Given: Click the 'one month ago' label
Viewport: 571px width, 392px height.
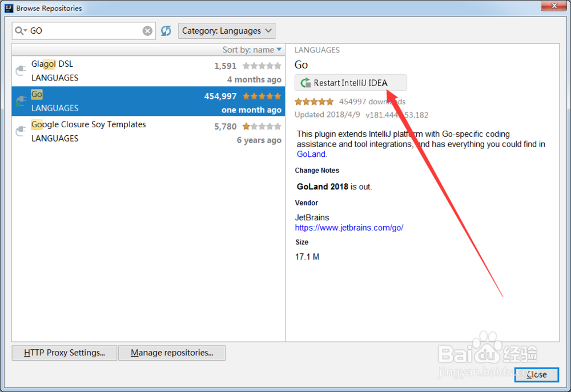Looking at the screenshot, I should (251, 110).
